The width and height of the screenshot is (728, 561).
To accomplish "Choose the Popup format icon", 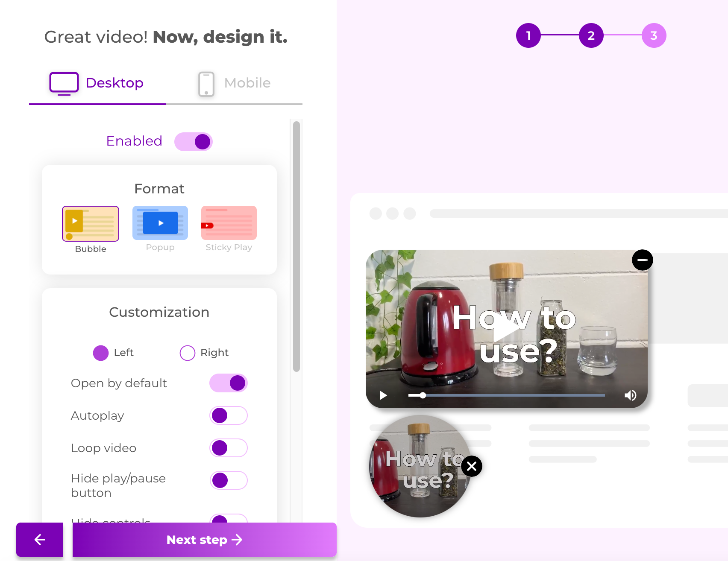I will [160, 223].
